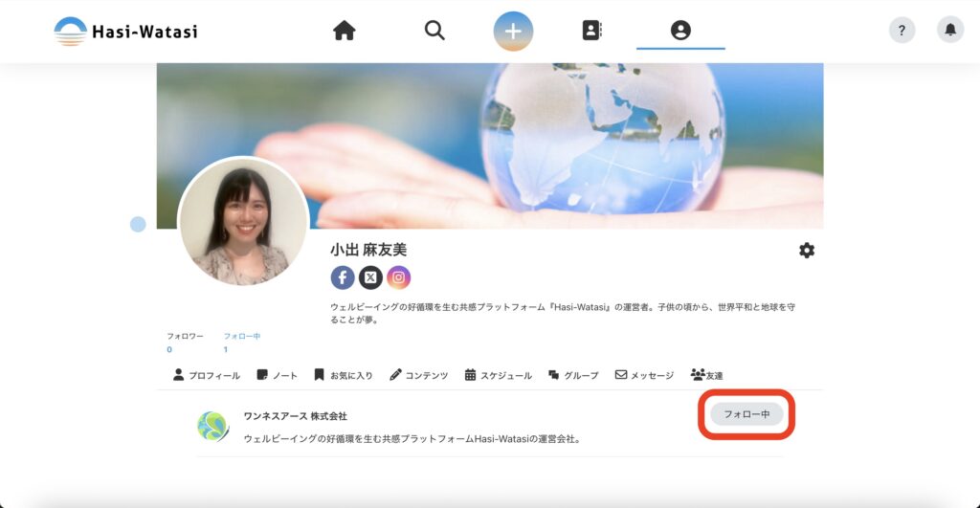
Task: Click the round profile photo thumbnail
Action: point(243,223)
